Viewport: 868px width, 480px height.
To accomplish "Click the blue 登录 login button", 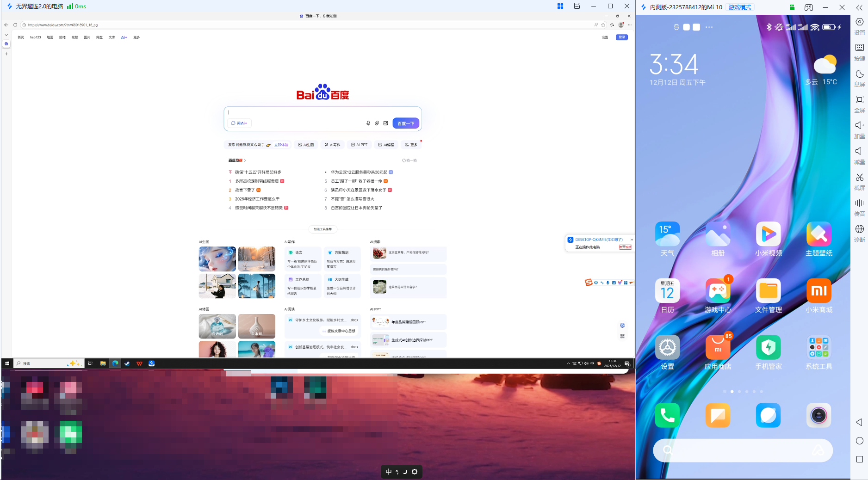I will (621, 37).
